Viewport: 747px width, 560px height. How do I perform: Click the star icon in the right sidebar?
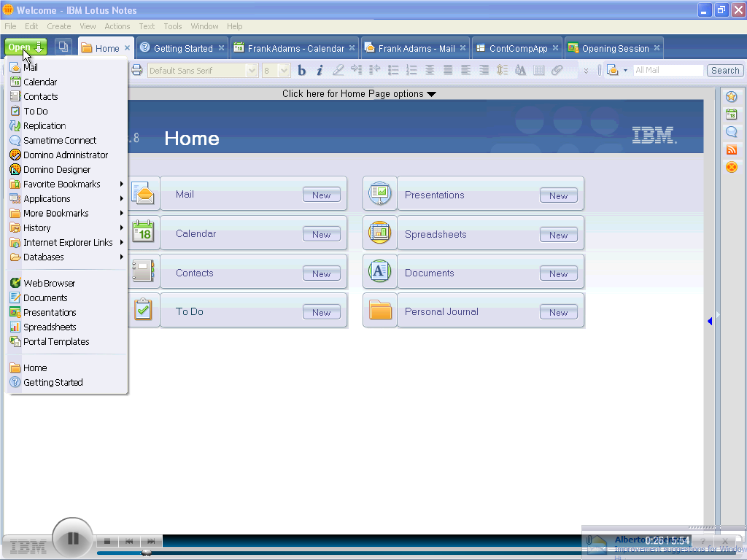(x=731, y=97)
